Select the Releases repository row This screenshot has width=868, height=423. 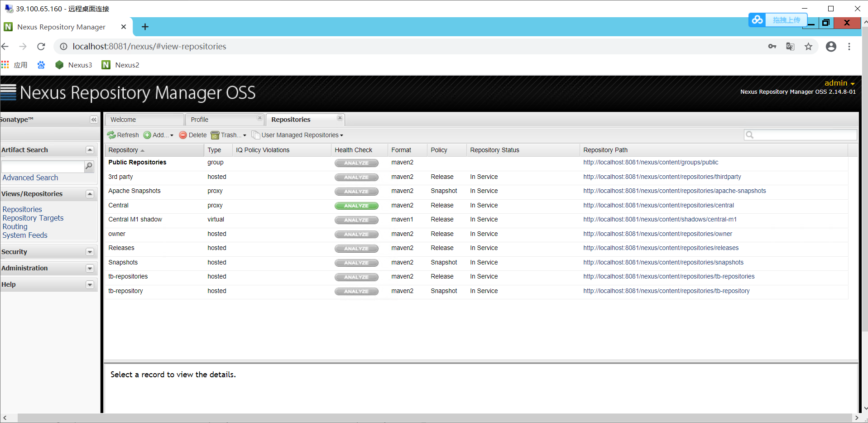click(x=476, y=248)
